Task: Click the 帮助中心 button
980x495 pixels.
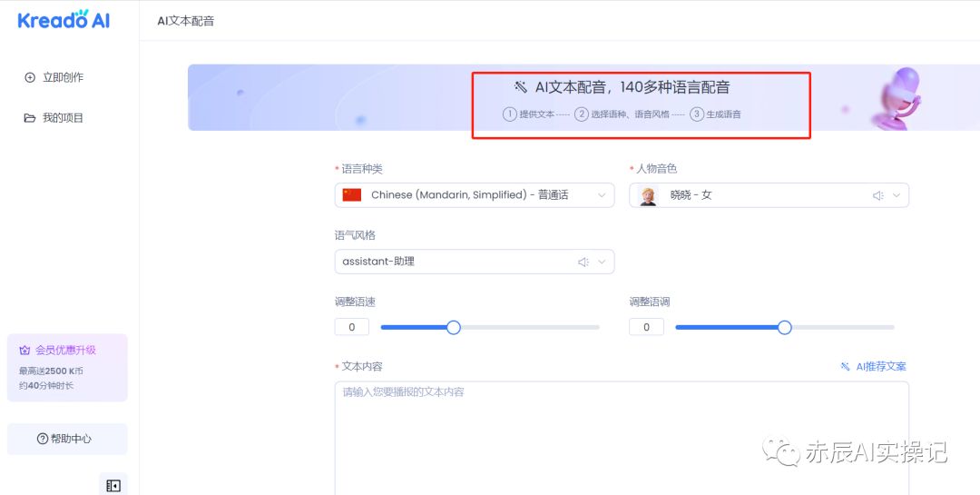Action: (67, 439)
